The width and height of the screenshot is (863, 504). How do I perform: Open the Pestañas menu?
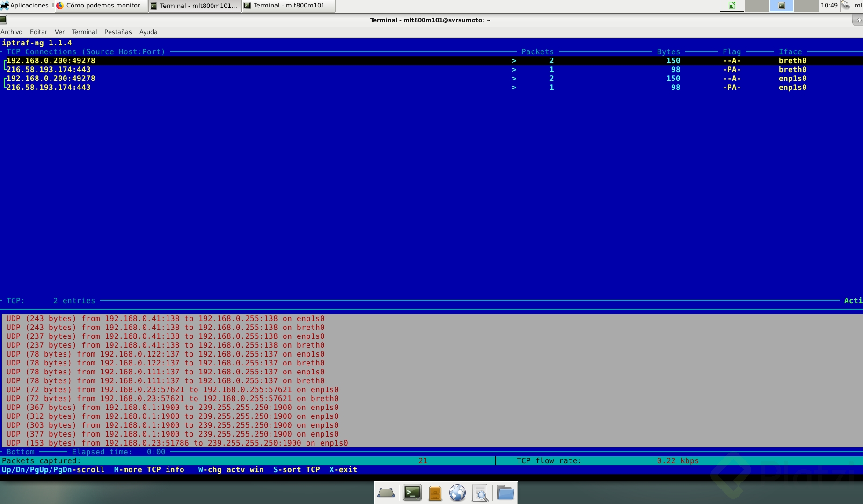[x=118, y=32]
